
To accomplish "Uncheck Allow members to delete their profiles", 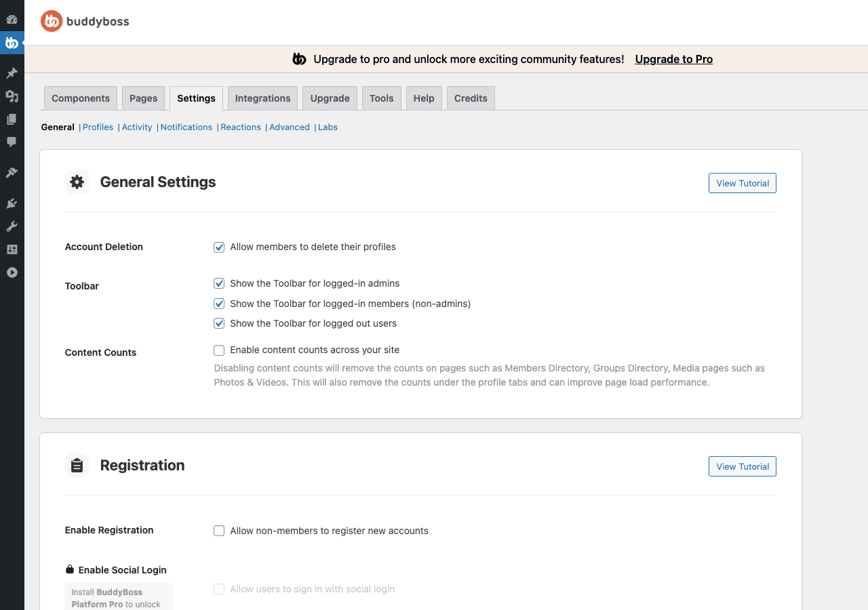I will pos(219,247).
